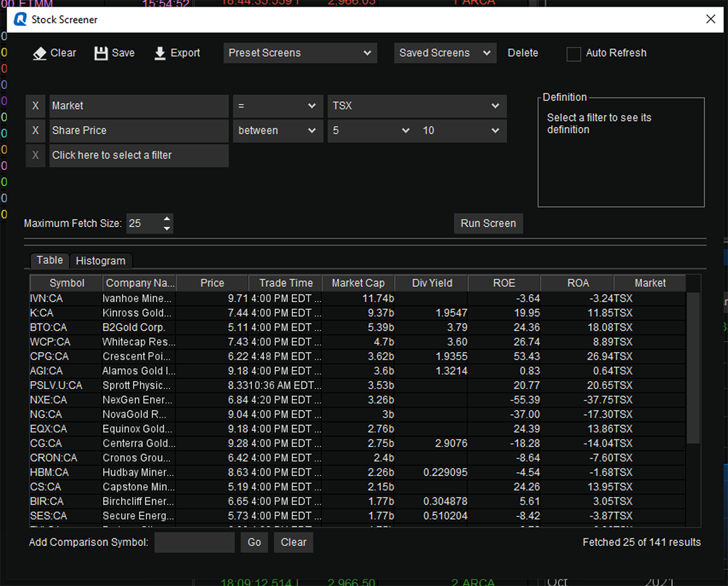Sort by the ROA column header
Viewport: 728px width, 586px height.
577,283
